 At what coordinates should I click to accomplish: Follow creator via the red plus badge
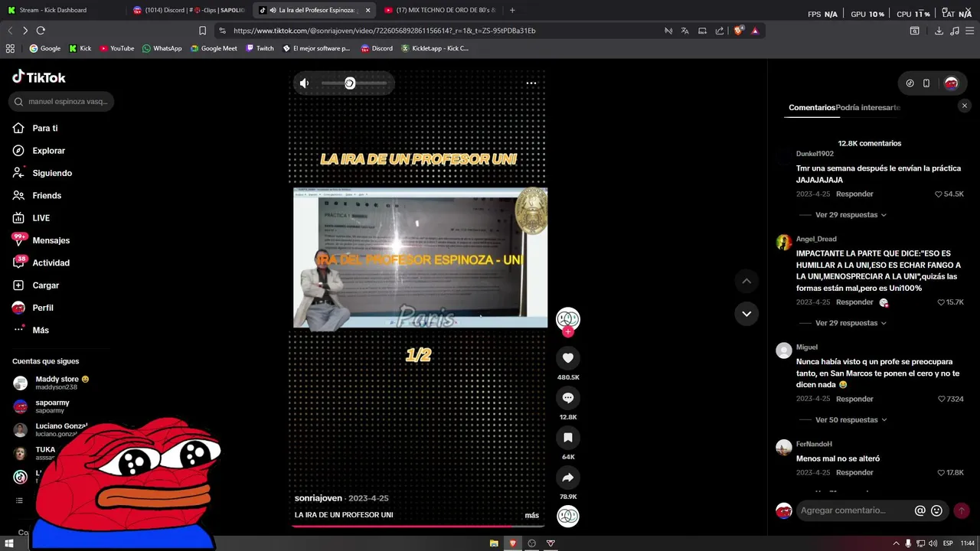point(568,331)
